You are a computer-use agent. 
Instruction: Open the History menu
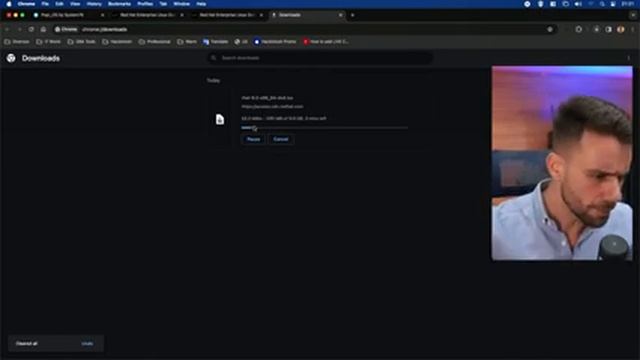point(94,4)
